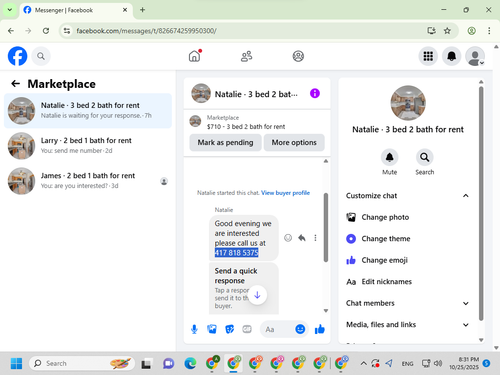Click install app icon in address bar
This screenshot has height=375, width=500.
[x=432, y=31]
